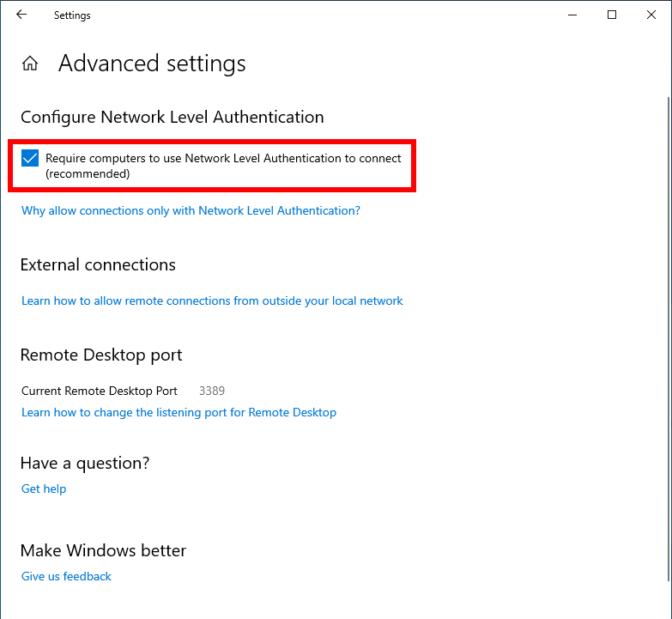Image resolution: width=672 pixels, height=619 pixels.
Task: Open 'Why allow connections only with Network Level Authentication?' link
Action: pos(191,210)
